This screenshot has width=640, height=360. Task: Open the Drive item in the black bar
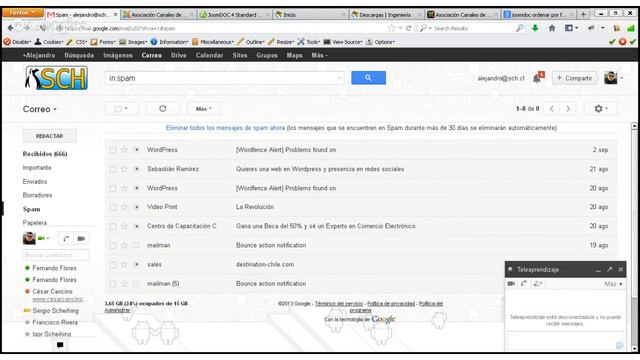coord(178,55)
